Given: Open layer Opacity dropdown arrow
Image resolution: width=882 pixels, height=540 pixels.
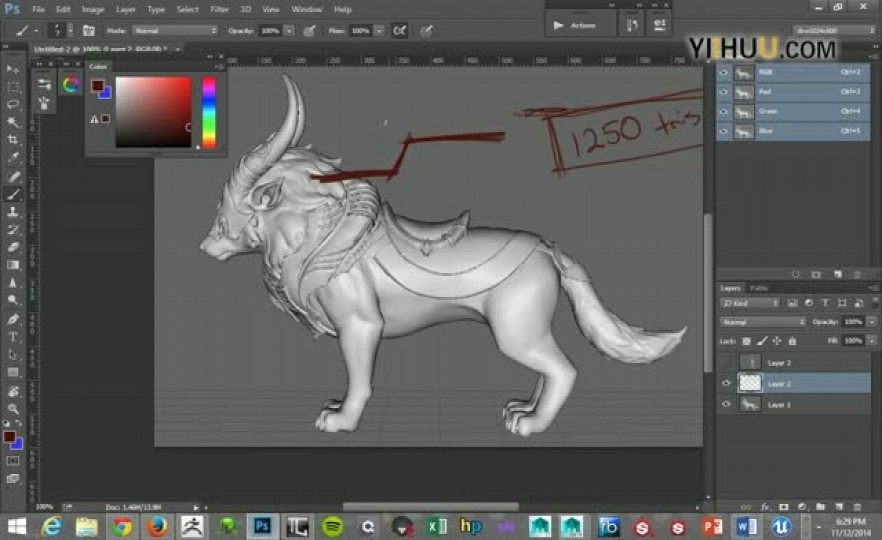Looking at the screenshot, I should 872,322.
